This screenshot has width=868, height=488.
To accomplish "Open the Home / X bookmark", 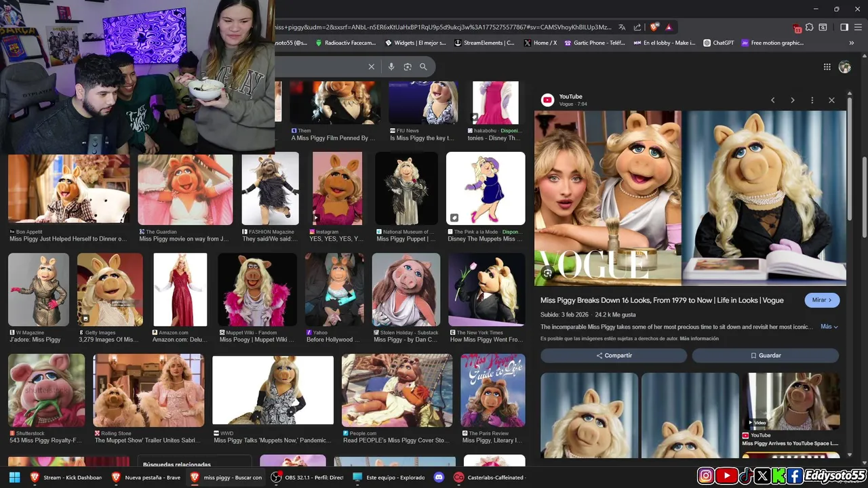I will 540,43.
